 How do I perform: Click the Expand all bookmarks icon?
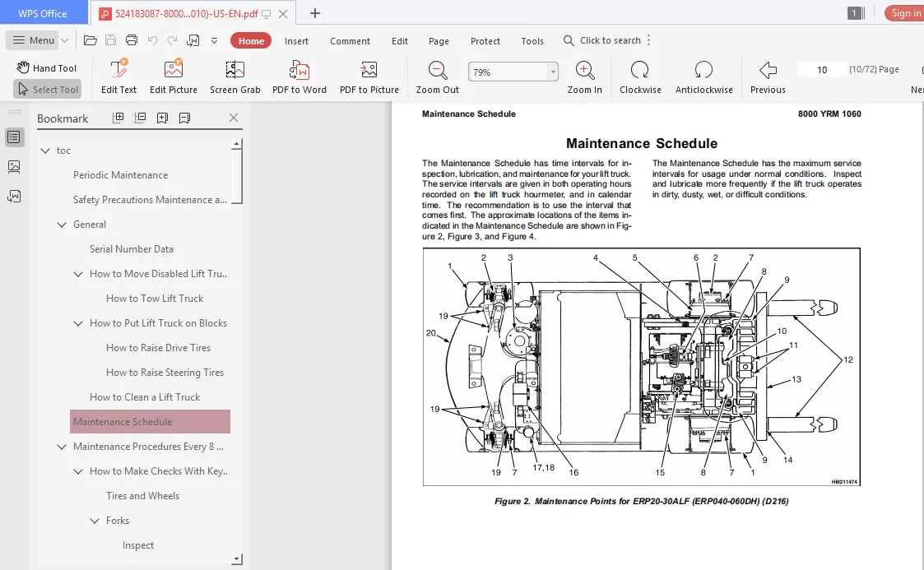(118, 118)
